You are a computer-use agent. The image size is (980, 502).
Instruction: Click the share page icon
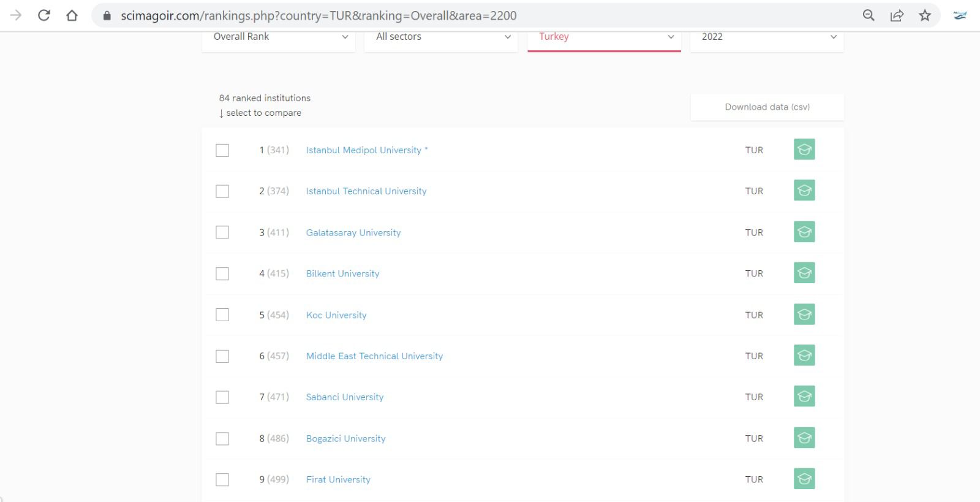[897, 15]
